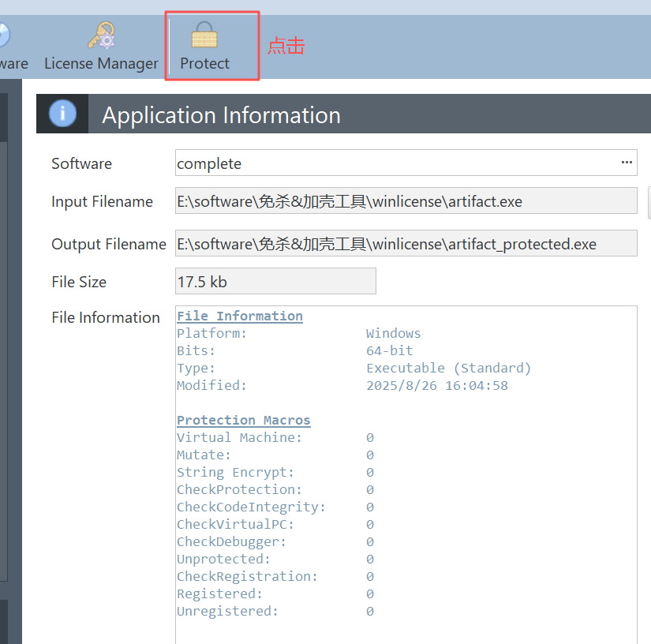This screenshot has height=644, width=651.
Task: Click the File Size field 17.5 kb
Action: pyautogui.click(x=275, y=281)
